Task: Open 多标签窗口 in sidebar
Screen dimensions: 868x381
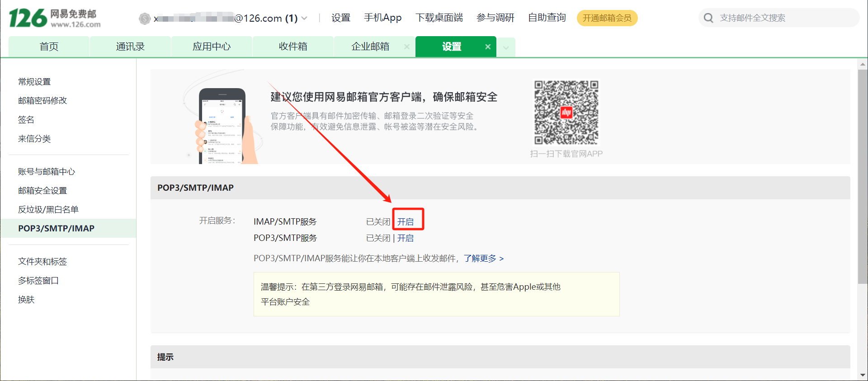Action: pos(38,281)
